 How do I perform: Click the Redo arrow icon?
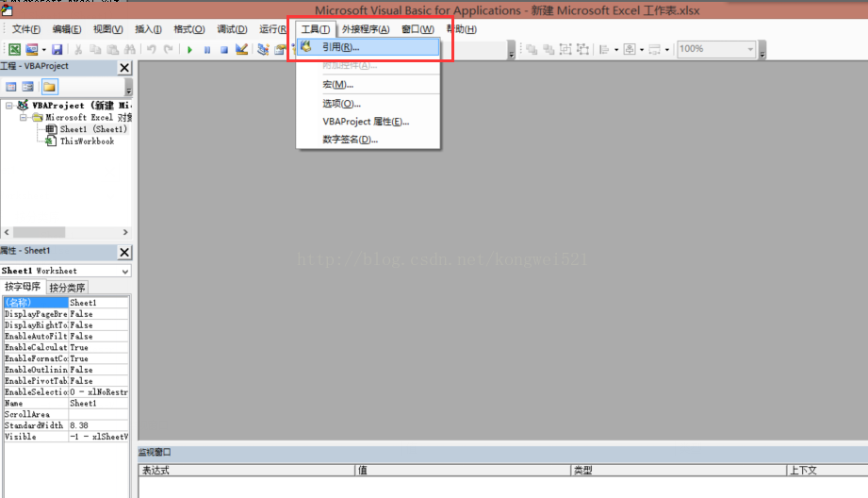168,49
